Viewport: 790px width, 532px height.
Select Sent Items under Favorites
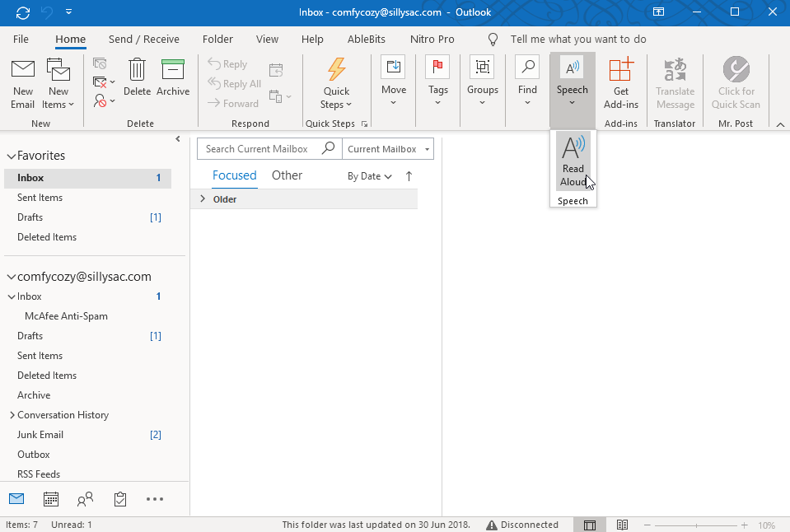click(x=40, y=198)
